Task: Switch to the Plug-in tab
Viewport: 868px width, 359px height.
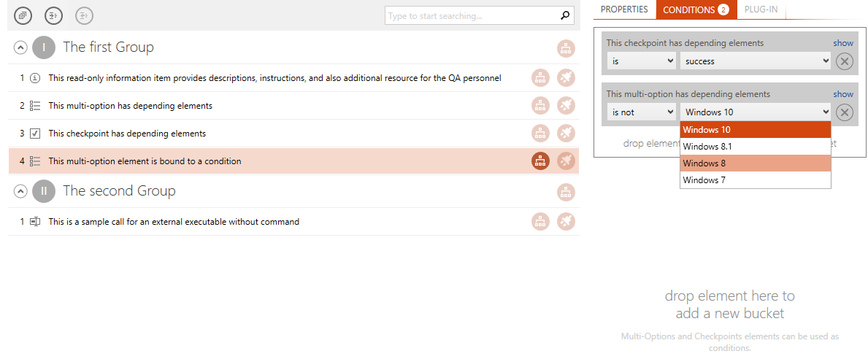Action: (x=761, y=9)
